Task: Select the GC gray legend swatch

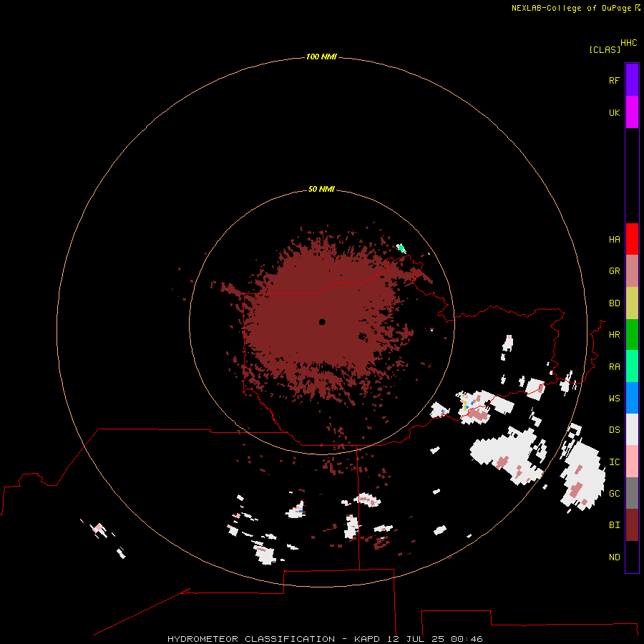Action: (632, 493)
